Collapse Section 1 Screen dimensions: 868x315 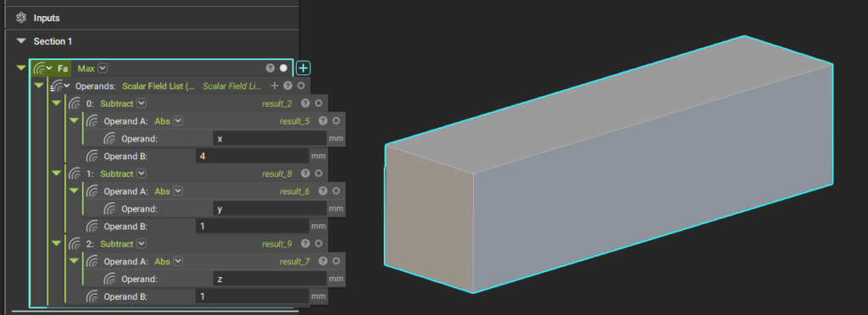click(x=21, y=41)
